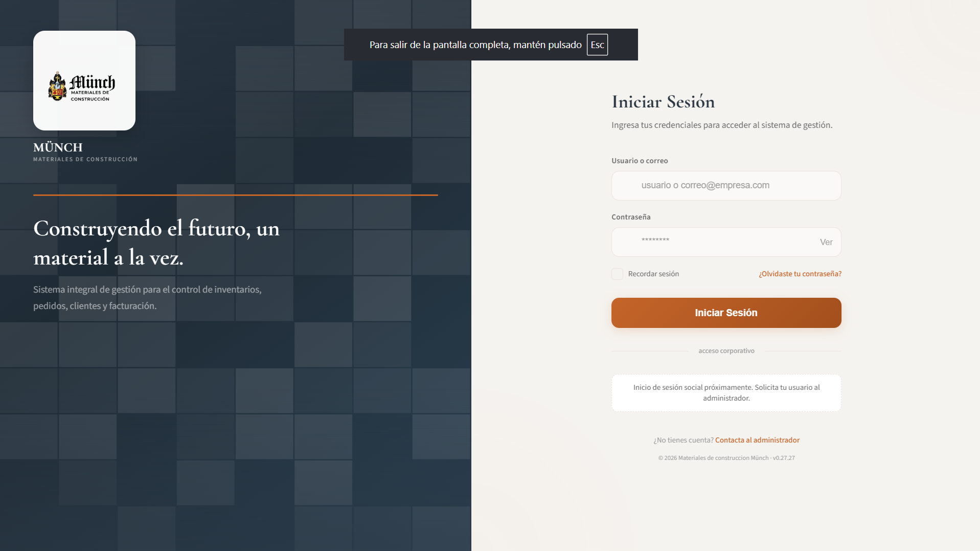
Task: Focus the 'Usuario o correo' input field
Action: coord(726,186)
